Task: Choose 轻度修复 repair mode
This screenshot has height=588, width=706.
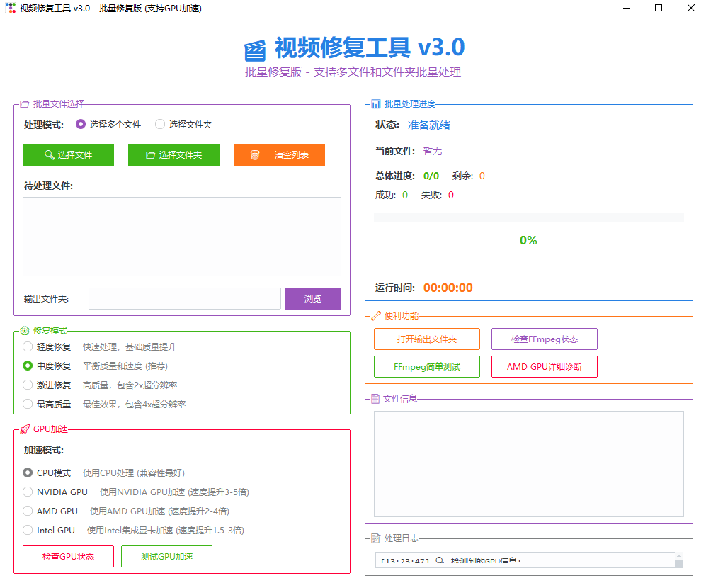Action: click(28, 347)
